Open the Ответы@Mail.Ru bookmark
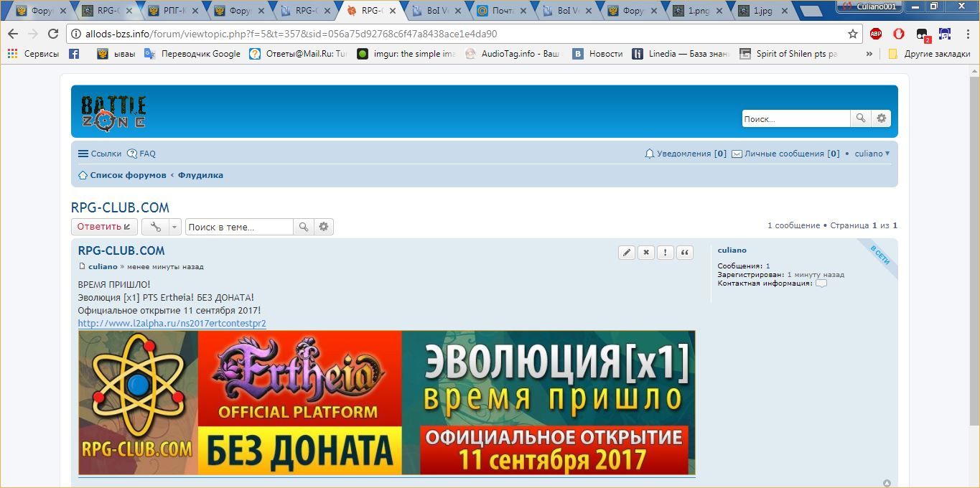Image resolution: width=980 pixels, height=488 pixels. click(297, 54)
